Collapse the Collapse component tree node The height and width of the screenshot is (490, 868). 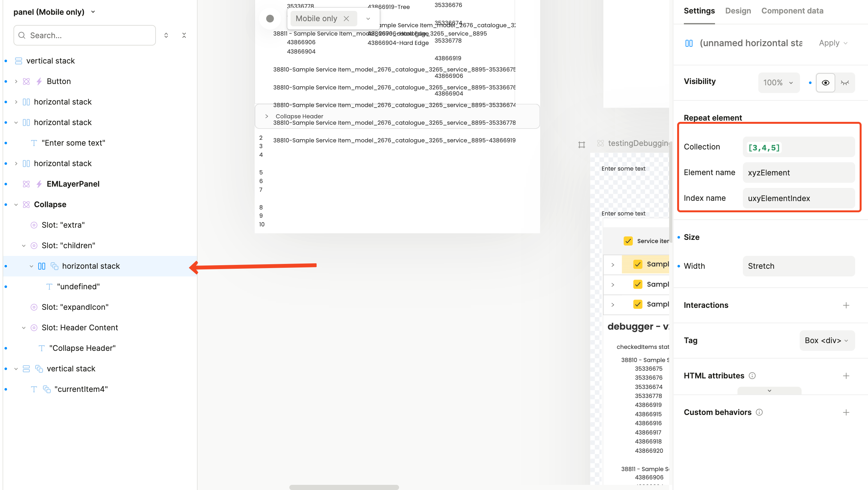[x=16, y=205]
